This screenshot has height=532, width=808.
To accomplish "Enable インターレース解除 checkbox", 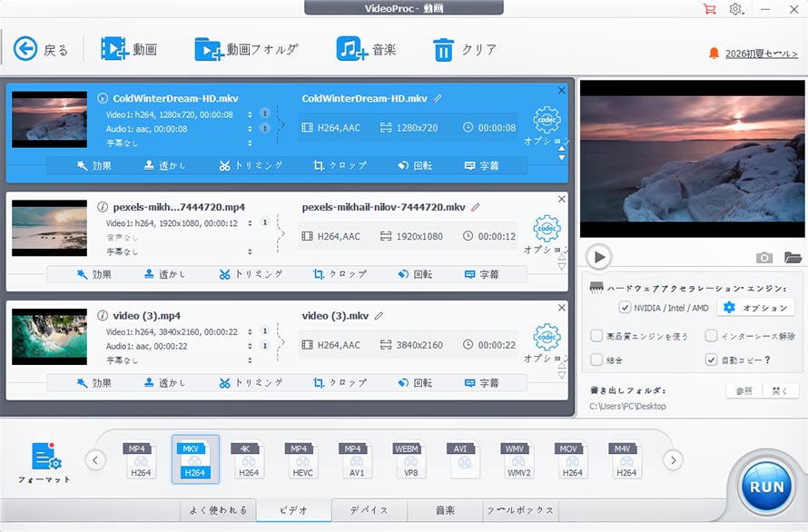I will click(711, 336).
